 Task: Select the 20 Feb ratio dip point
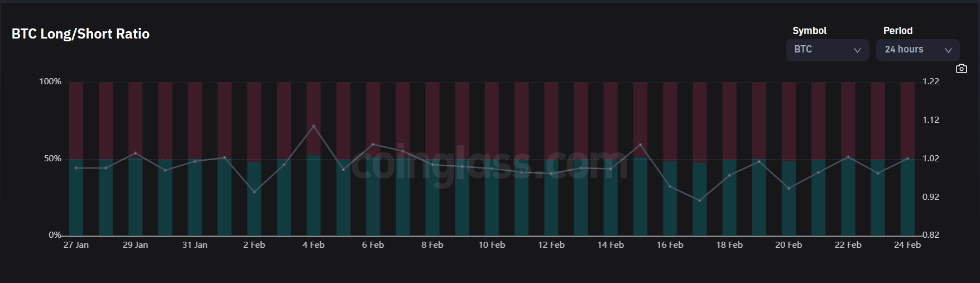click(x=789, y=189)
